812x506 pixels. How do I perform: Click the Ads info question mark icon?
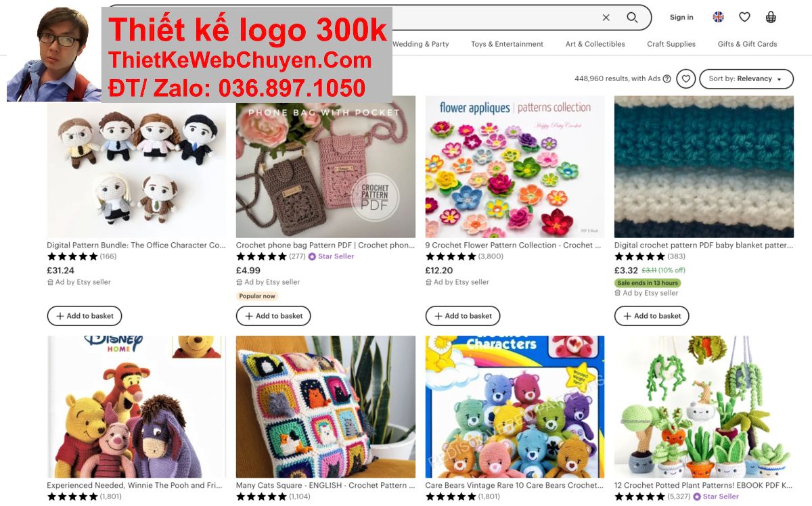coord(667,78)
